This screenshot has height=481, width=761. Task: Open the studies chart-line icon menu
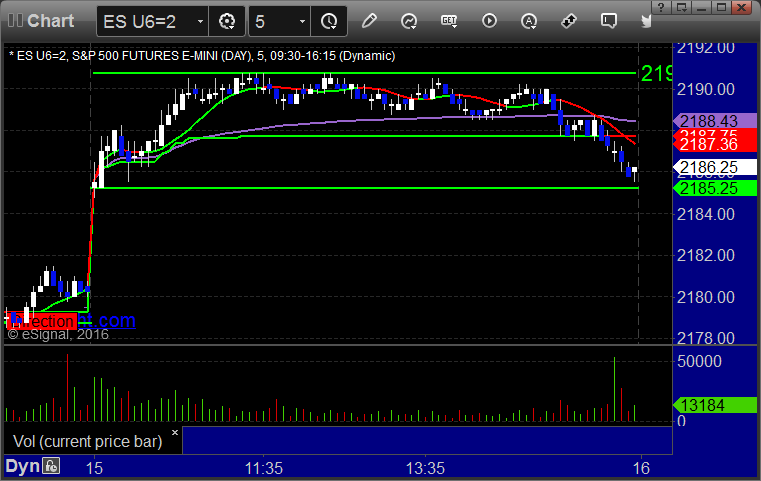409,21
